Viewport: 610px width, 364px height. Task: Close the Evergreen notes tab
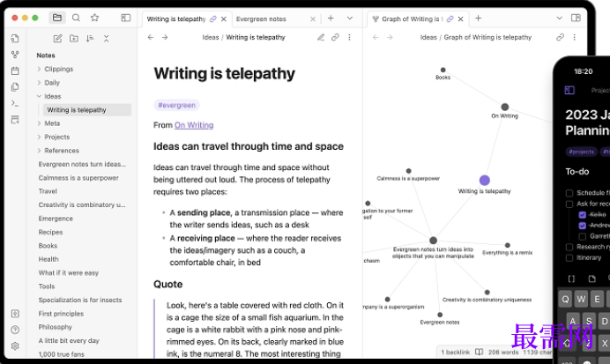point(313,19)
